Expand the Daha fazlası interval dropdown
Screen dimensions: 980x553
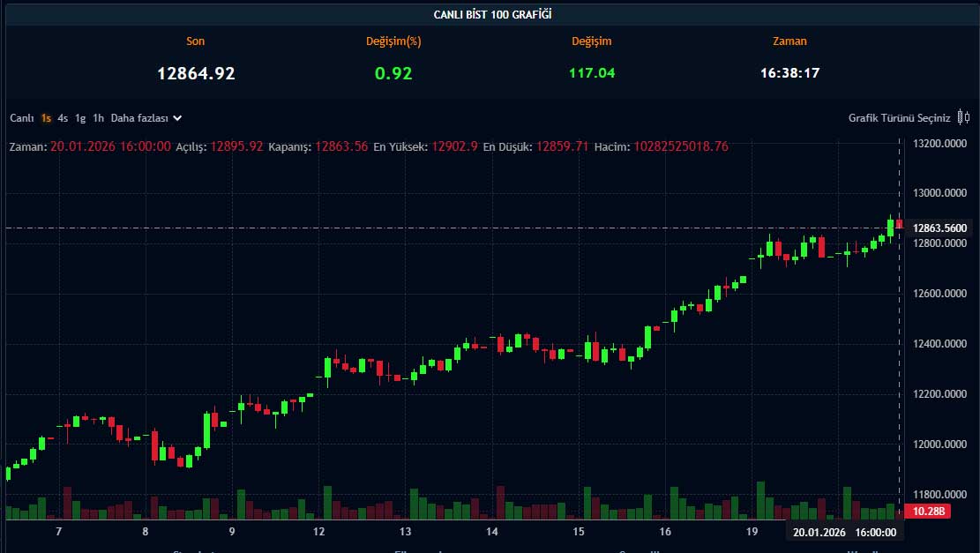pyautogui.click(x=139, y=117)
